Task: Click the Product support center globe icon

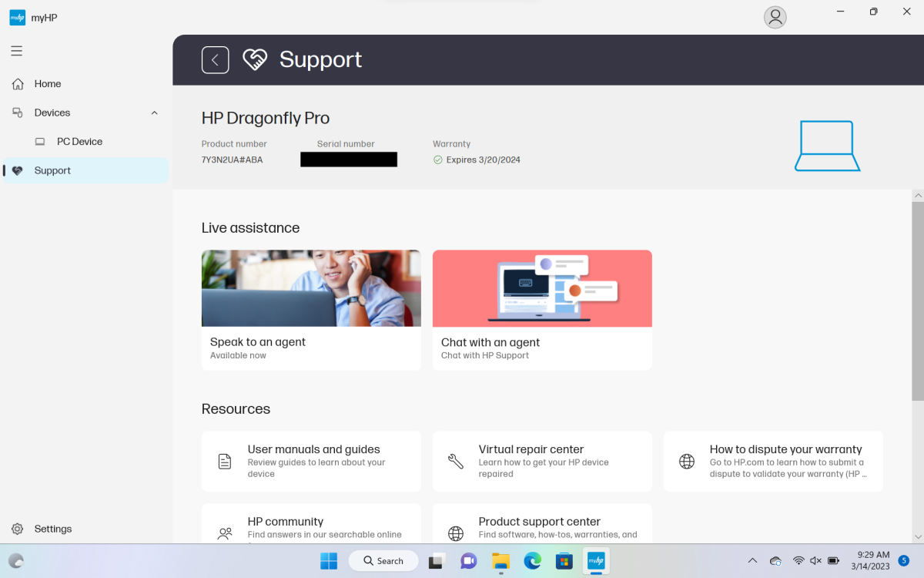Action: (456, 533)
